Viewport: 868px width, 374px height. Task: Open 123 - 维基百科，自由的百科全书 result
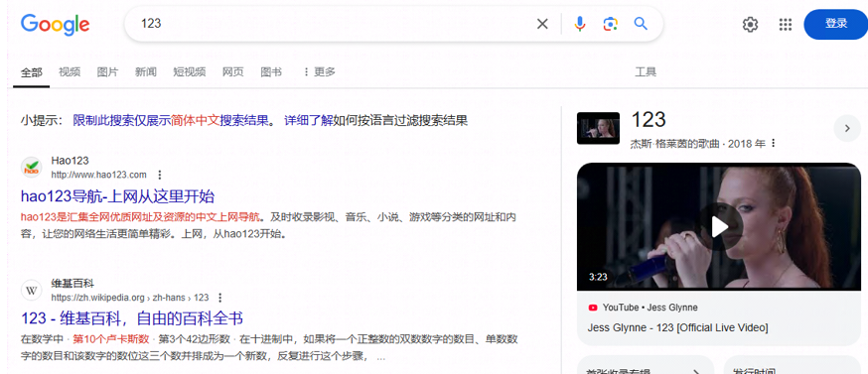click(132, 318)
